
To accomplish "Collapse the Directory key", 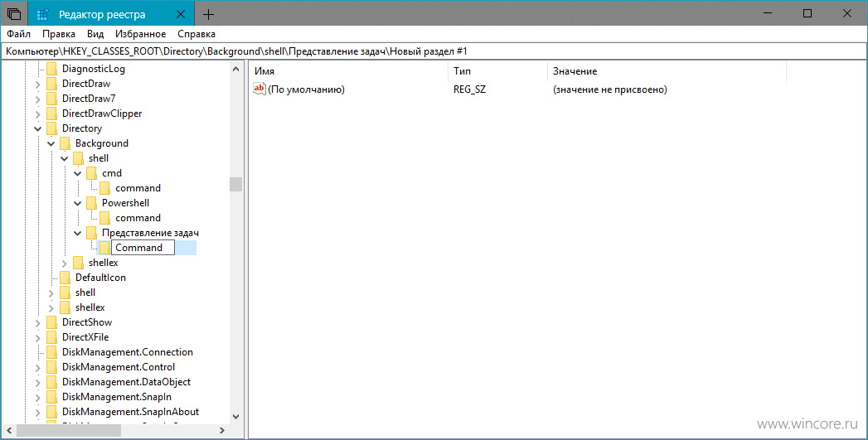I will (x=37, y=128).
